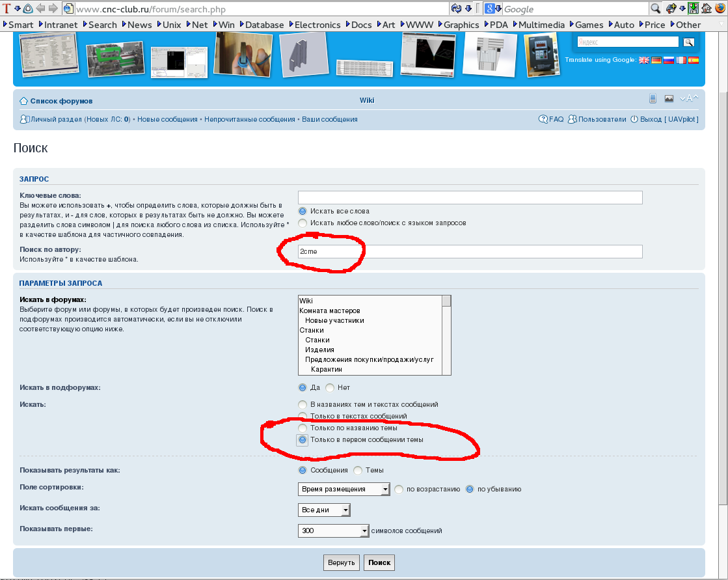Open the Multimedia bookmarks menu
This screenshot has width=728, height=580.
(539, 25)
